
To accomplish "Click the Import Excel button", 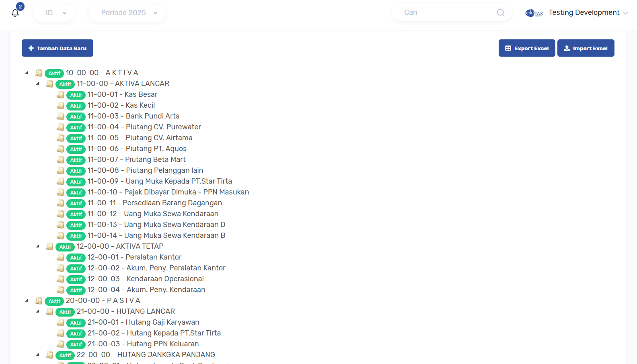I will point(586,48).
